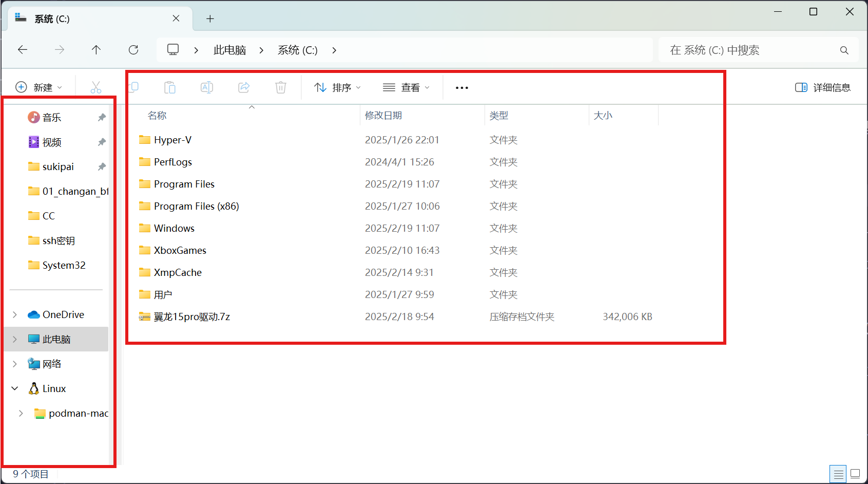This screenshot has width=868, height=484.
Task: Open System32 folder in sidebar
Action: [x=56, y=265]
